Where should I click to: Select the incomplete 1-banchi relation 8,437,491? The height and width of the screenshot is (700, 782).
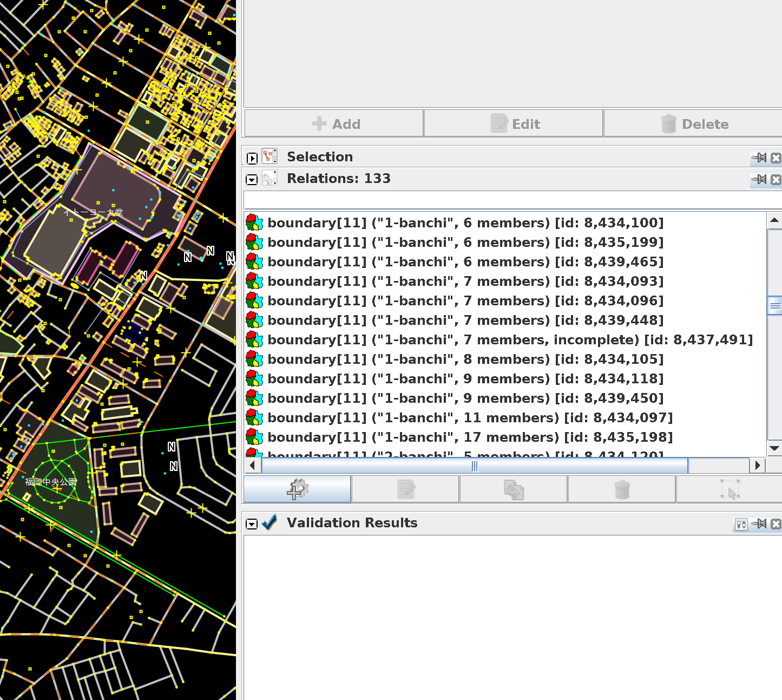coord(510,340)
